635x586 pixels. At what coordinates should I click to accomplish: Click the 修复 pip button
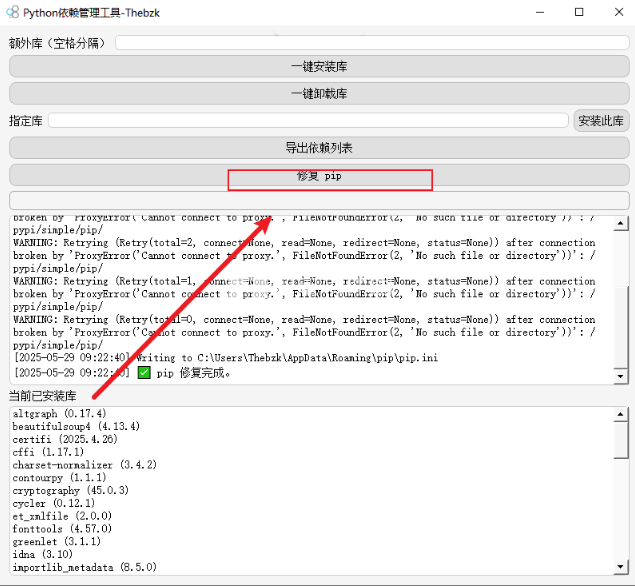point(319,175)
